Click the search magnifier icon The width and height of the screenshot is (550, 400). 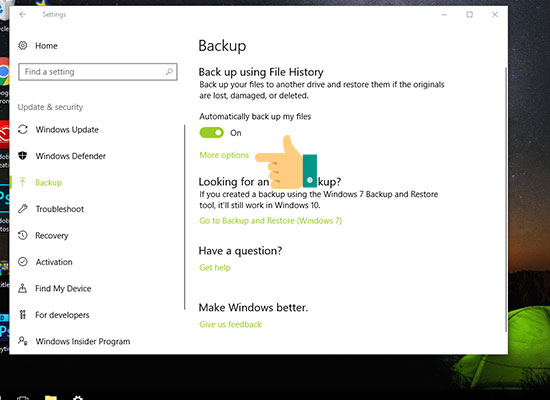pos(169,72)
